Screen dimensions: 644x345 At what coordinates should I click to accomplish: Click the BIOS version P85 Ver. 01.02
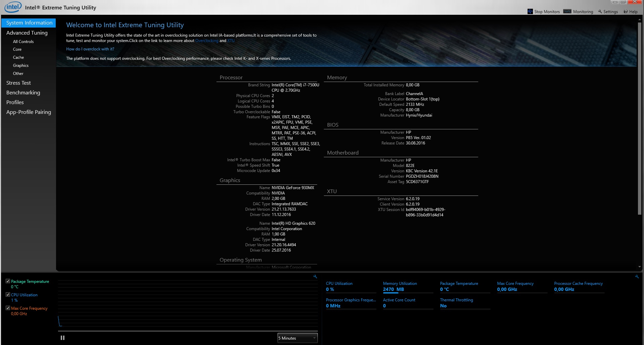(x=418, y=138)
